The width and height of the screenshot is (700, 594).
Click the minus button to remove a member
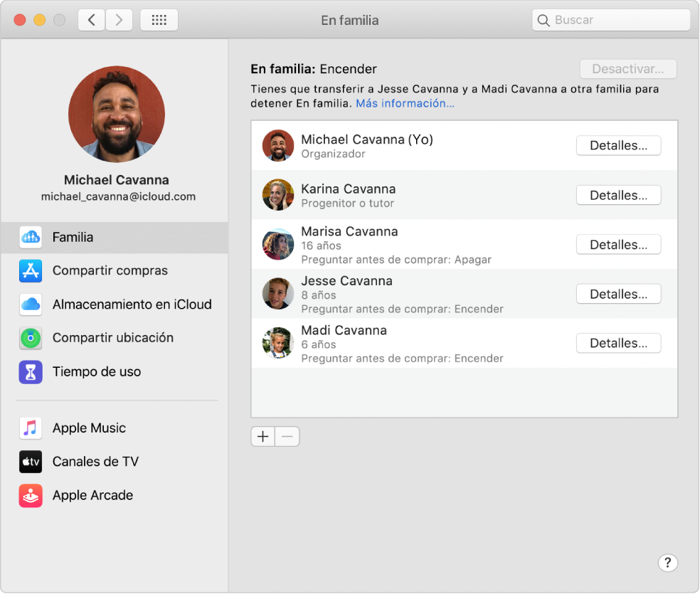tap(287, 437)
